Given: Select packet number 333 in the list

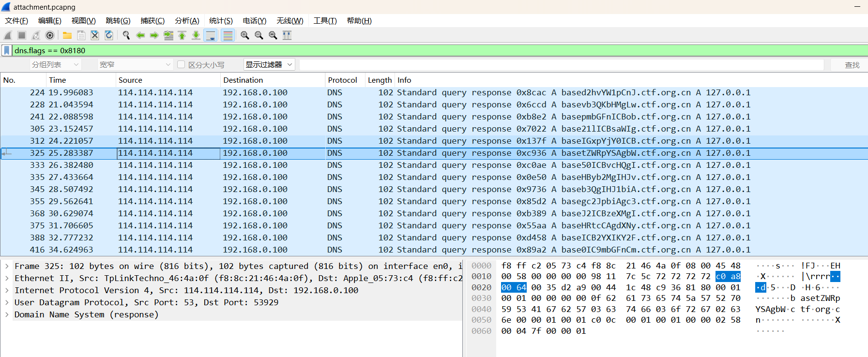Looking at the screenshot, I should (x=194, y=165).
